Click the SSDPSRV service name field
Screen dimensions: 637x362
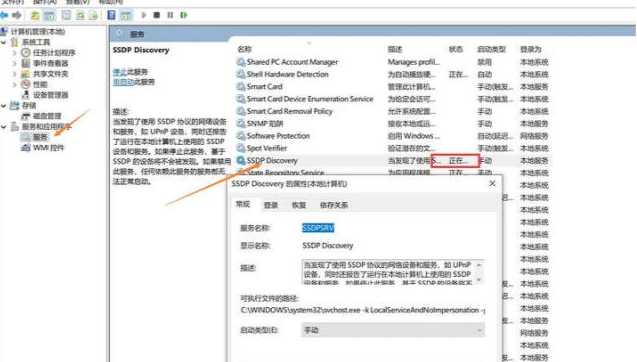point(318,228)
